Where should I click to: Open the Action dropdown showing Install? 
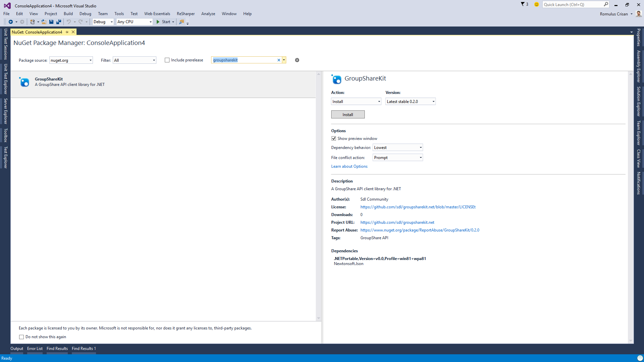[x=356, y=102]
